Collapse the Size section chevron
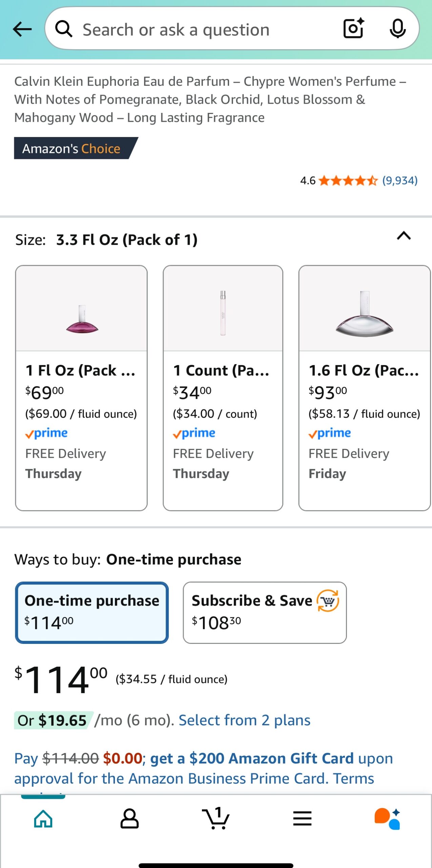This screenshot has width=432, height=868. pyautogui.click(x=404, y=236)
